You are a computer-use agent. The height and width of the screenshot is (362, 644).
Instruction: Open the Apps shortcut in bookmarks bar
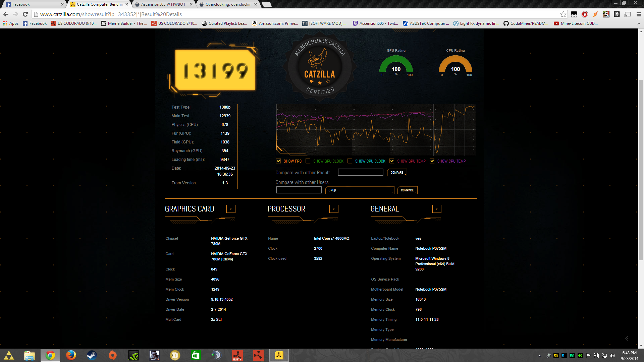point(10,23)
